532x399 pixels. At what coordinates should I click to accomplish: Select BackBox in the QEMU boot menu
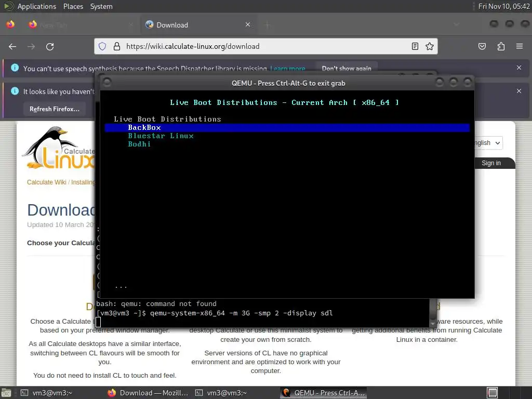click(287, 128)
